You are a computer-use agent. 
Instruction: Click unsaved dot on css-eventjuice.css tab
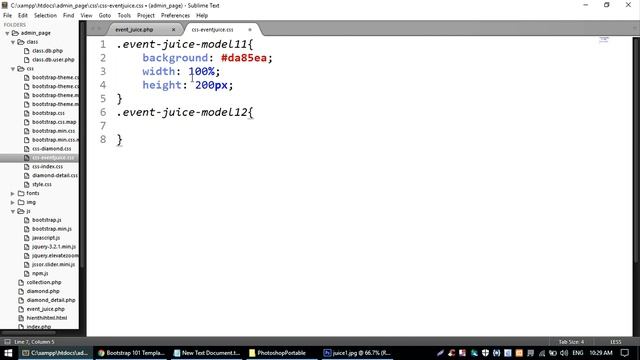(250, 30)
